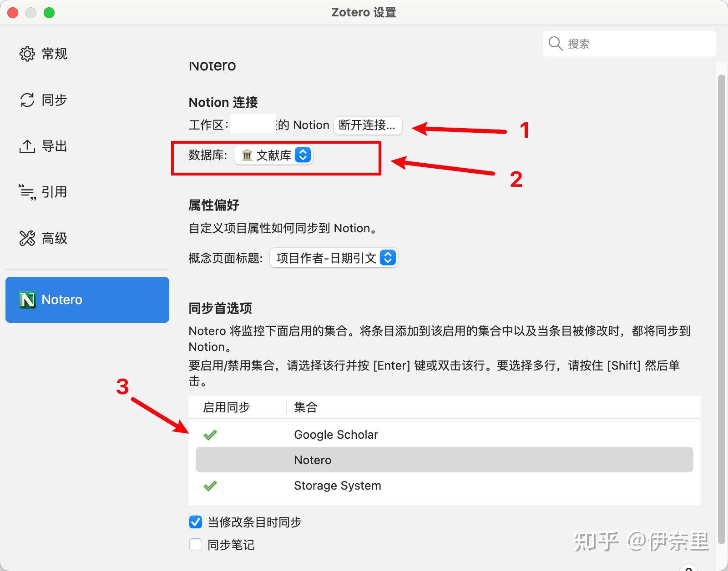This screenshot has width=728, height=571.
Task: Open the 高级 advanced settings
Action: click(27, 238)
